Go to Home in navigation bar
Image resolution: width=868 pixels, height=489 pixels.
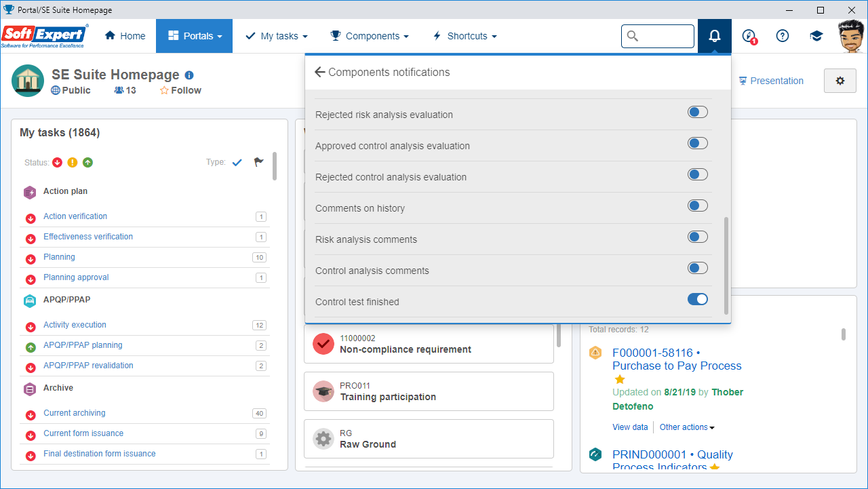(x=125, y=36)
